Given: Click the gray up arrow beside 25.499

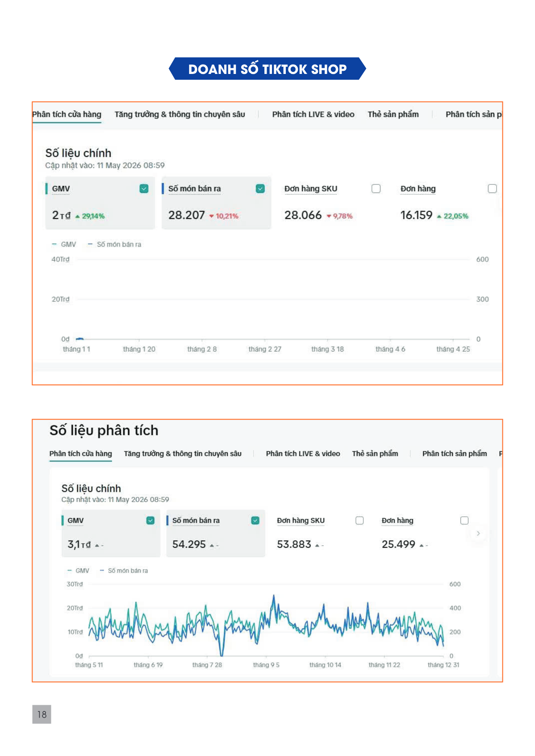Looking at the screenshot, I should tap(421, 545).
